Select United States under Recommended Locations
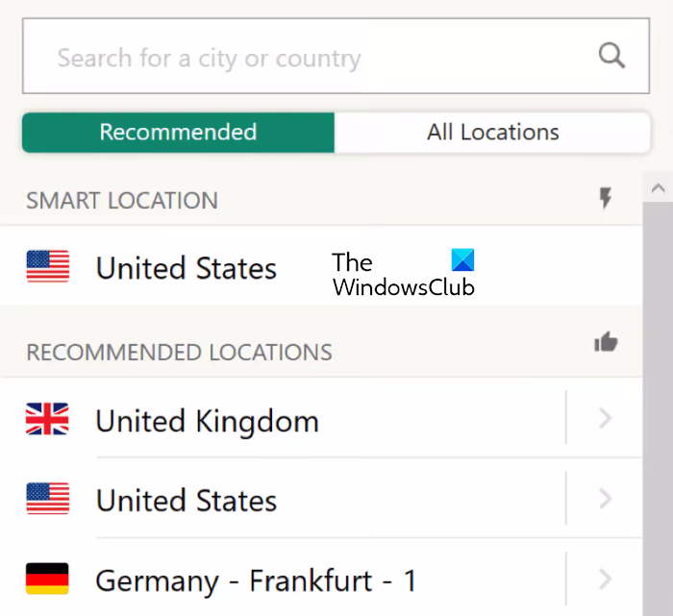Image resolution: width=673 pixels, height=616 pixels. 187,501
